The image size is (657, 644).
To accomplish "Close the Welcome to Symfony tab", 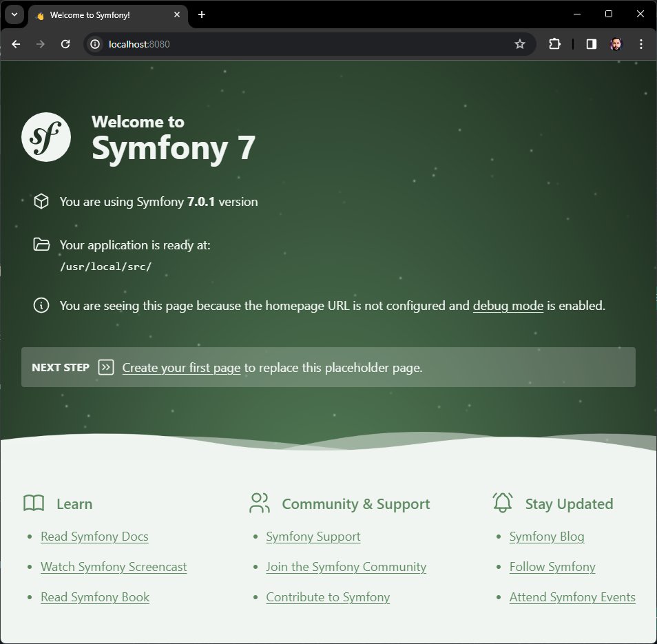I will pyautogui.click(x=177, y=14).
